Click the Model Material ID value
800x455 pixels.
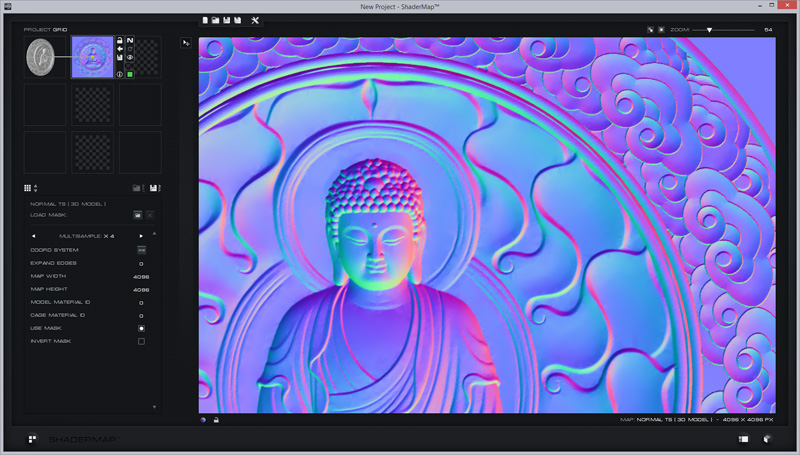click(141, 303)
